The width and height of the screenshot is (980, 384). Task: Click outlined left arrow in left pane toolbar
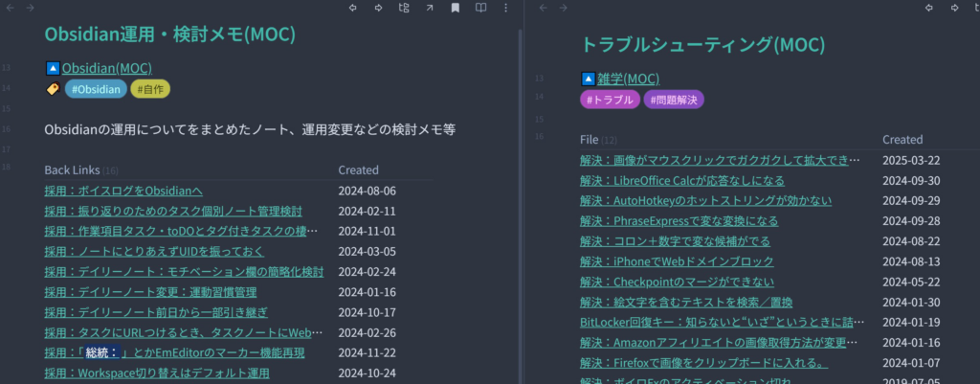click(353, 9)
